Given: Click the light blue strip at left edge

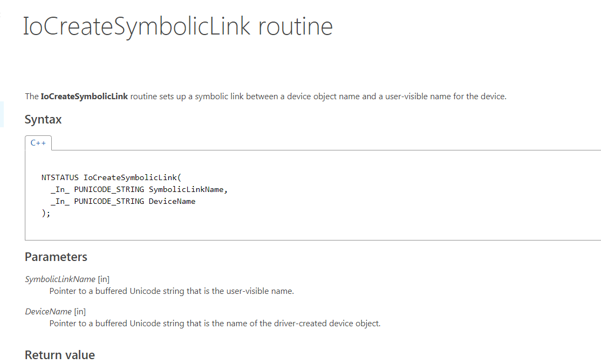Looking at the screenshot, I should pos(2,114).
